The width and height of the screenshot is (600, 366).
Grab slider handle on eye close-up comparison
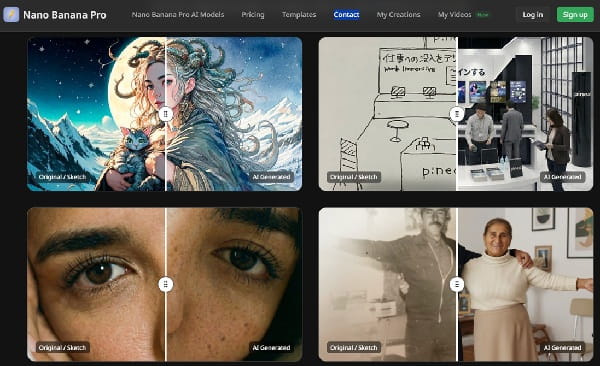pyautogui.click(x=166, y=284)
